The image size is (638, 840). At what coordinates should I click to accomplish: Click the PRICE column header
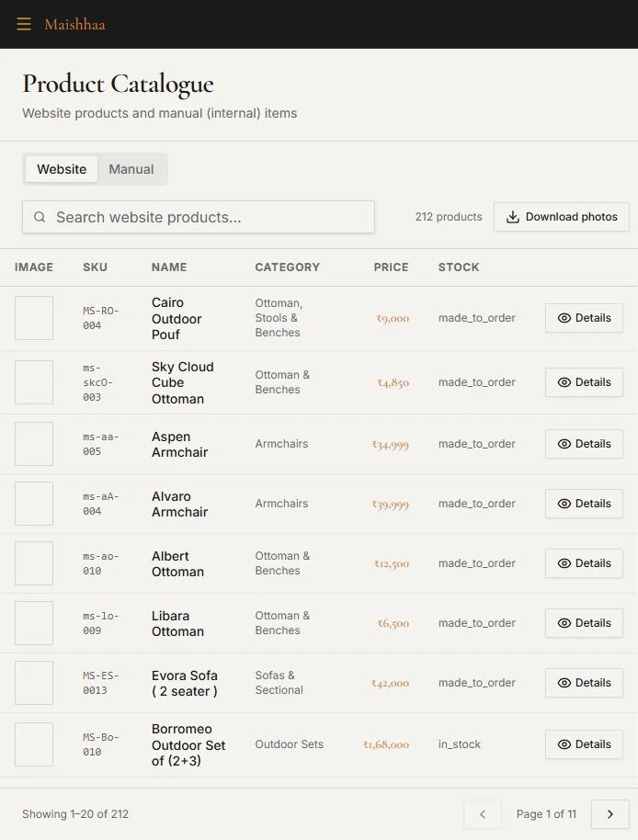point(391,267)
